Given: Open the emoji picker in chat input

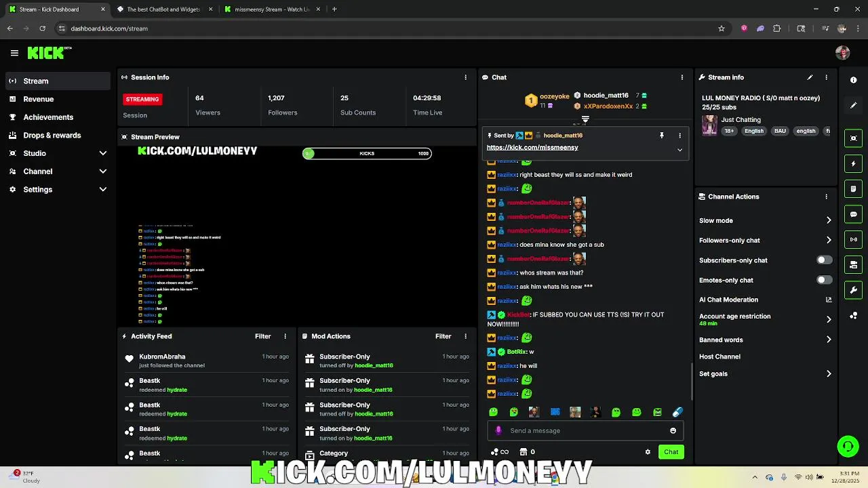Looking at the screenshot, I should point(673,430).
